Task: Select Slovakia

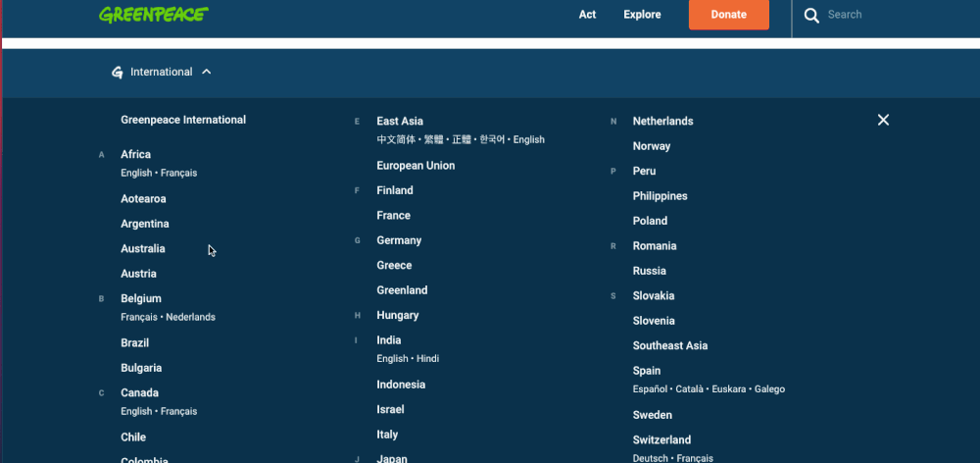Action: (653, 296)
